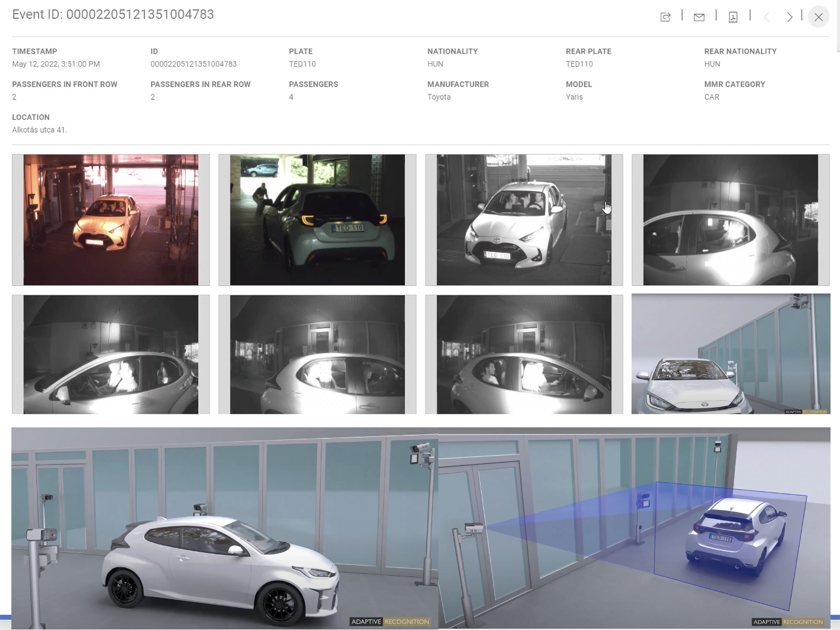
Task: Export the event as PDF icon
Action: click(x=733, y=17)
